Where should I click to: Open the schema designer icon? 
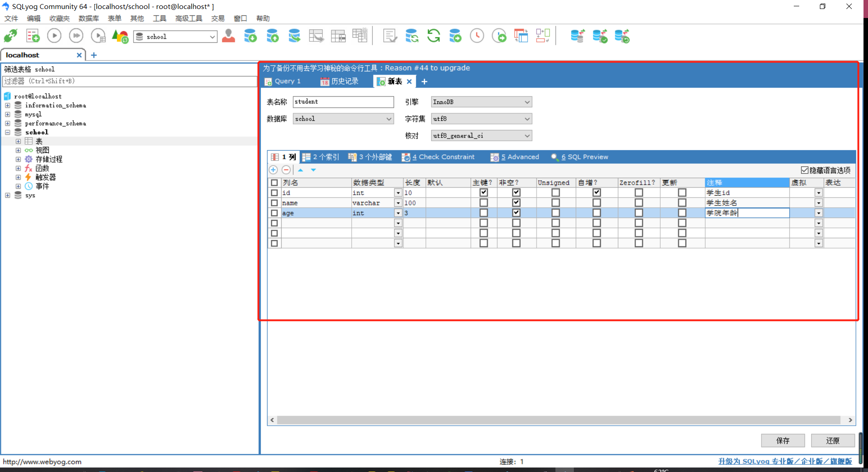point(339,35)
